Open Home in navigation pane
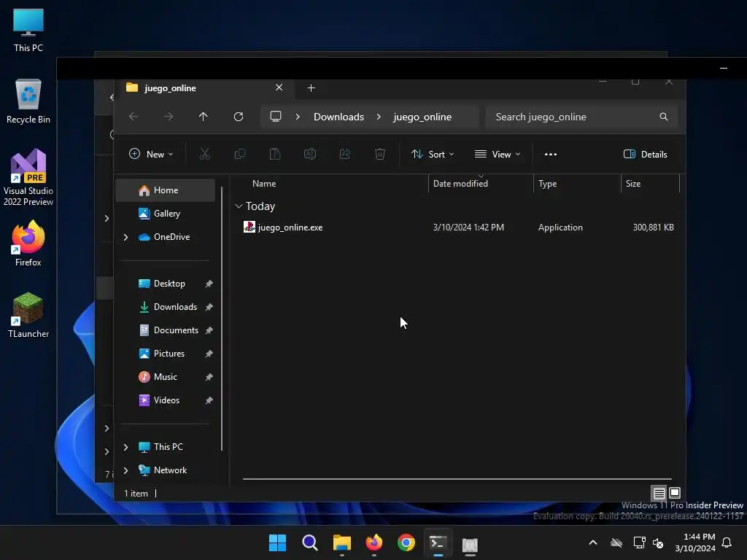This screenshot has height=560, width=747. pyautogui.click(x=166, y=190)
